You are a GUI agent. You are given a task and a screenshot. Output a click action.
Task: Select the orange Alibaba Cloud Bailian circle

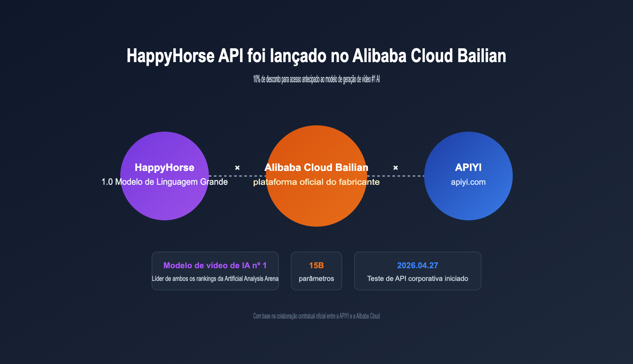click(x=316, y=176)
